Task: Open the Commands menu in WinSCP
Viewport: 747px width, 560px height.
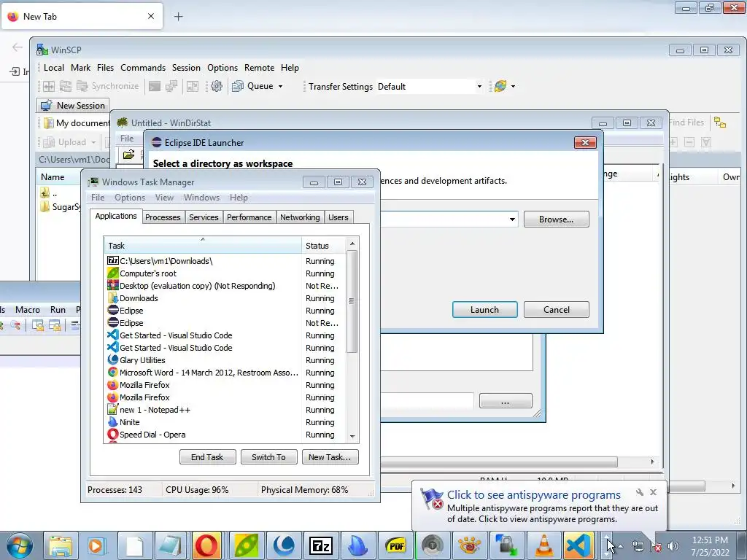Action: pos(143,68)
